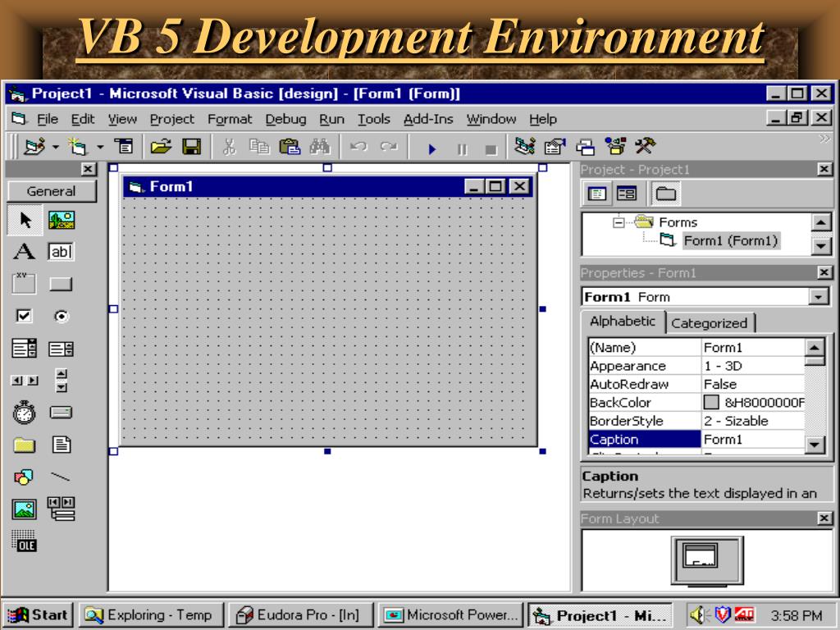Viewport: 840px width, 630px height.
Task: Select the Label control tool
Action: click(x=24, y=251)
